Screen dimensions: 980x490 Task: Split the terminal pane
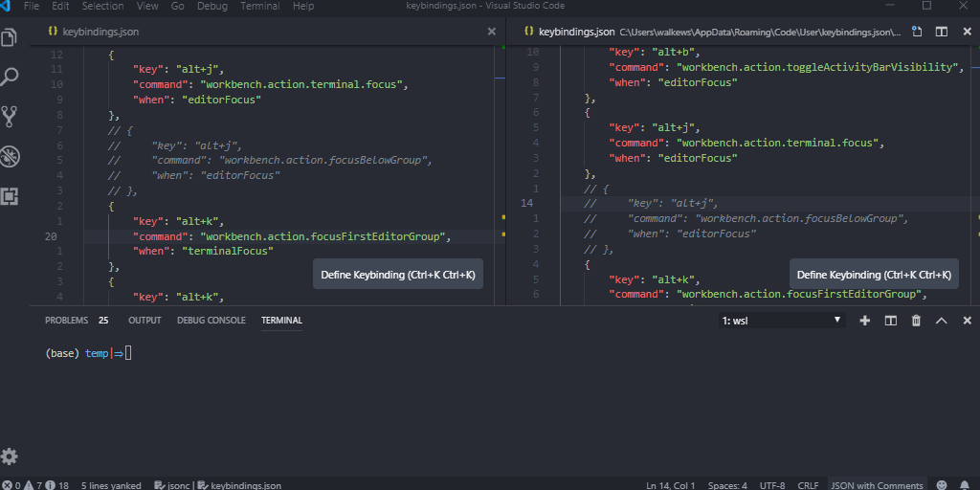(890, 321)
